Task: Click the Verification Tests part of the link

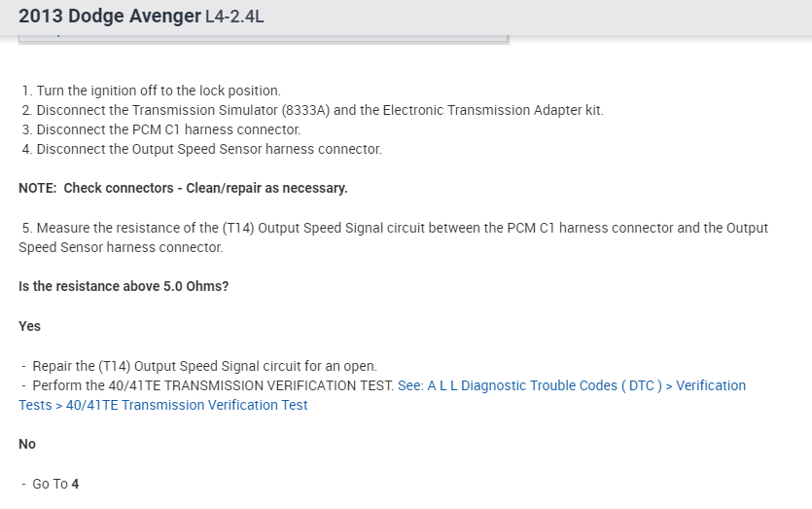Action: pos(711,386)
